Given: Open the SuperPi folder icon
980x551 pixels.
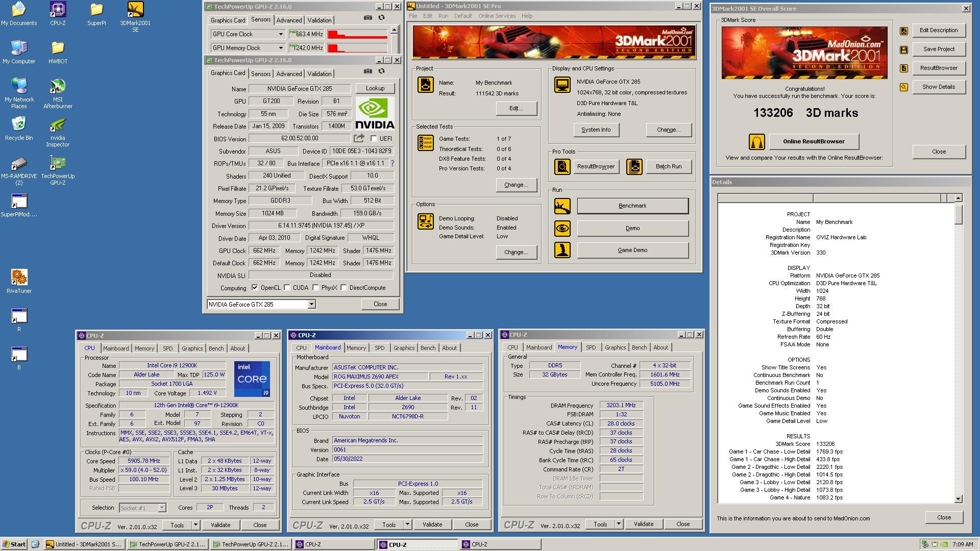Looking at the screenshot, I should point(96,13).
